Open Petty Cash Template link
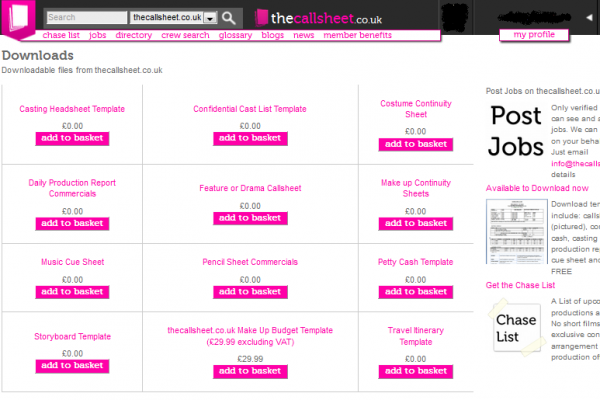This screenshot has width=600, height=400. point(416,262)
